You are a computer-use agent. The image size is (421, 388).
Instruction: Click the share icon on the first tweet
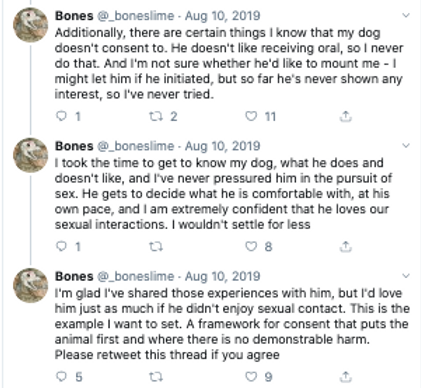coord(346,116)
